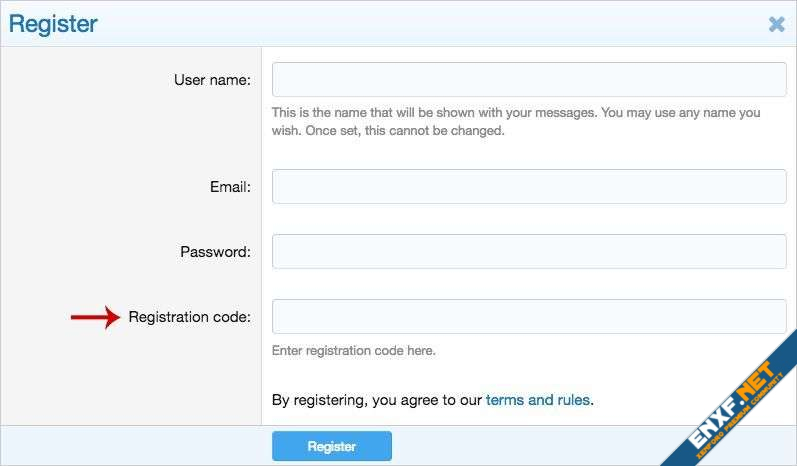Select the Password input field
This screenshot has width=797, height=466.
pos(529,252)
